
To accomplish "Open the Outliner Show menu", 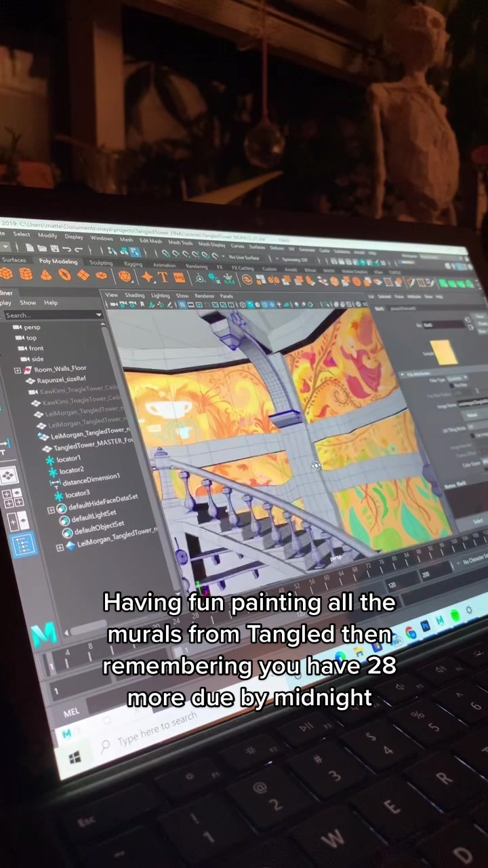I will 28,302.
